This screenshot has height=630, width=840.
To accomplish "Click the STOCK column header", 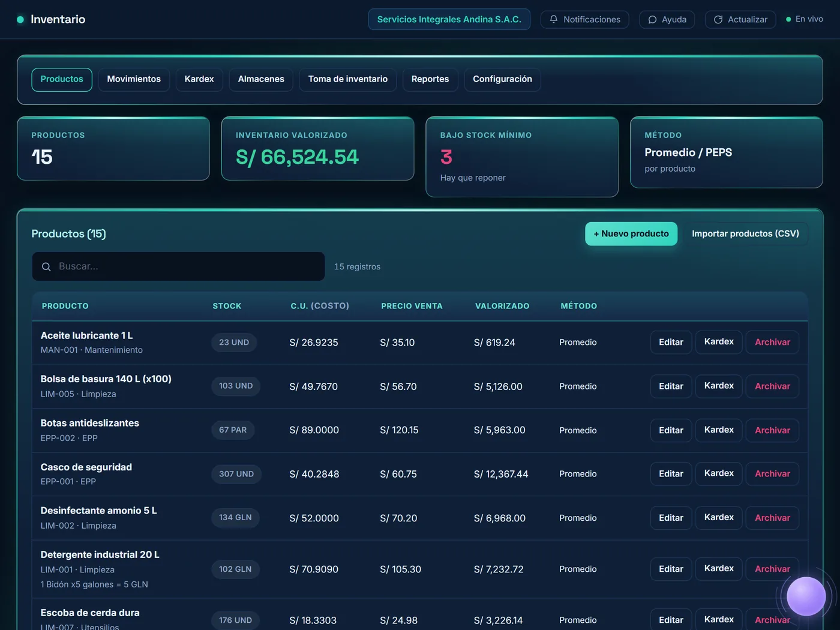I will [227, 306].
